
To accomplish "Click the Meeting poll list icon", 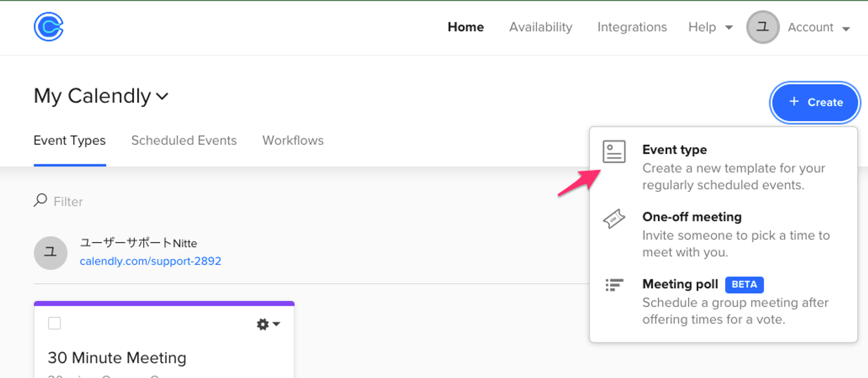I will coord(614,285).
